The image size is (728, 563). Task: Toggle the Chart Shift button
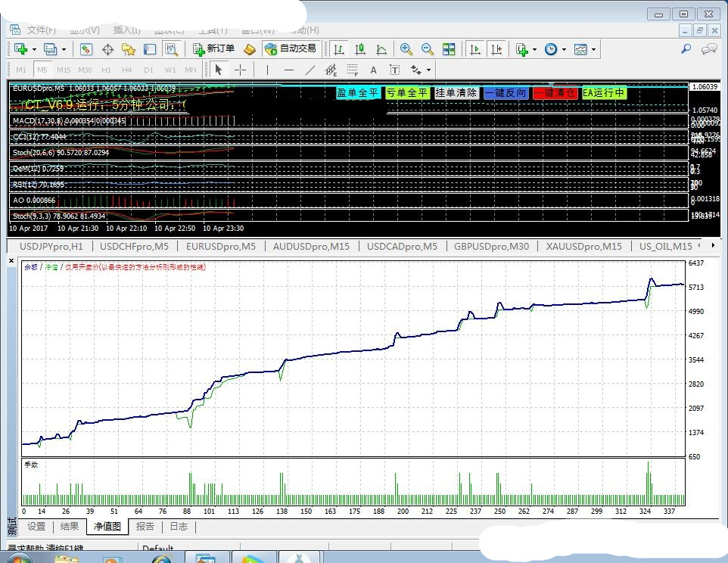[496, 49]
